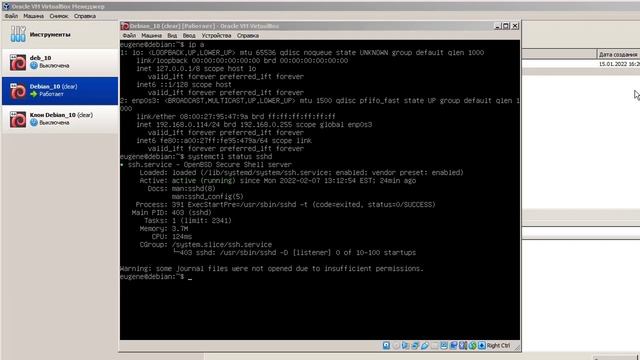Click the VirtualBox Manager title bar icon
This screenshot has width=640, height=360.
coord(6,6)
